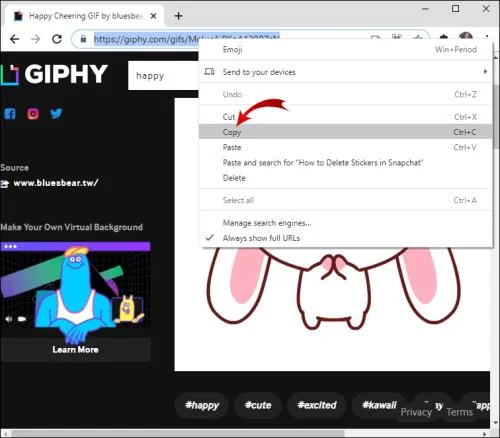This screenshot has height=438, width=500.
Task: Click the Learn More button
Action: click(x=75, y=349)
